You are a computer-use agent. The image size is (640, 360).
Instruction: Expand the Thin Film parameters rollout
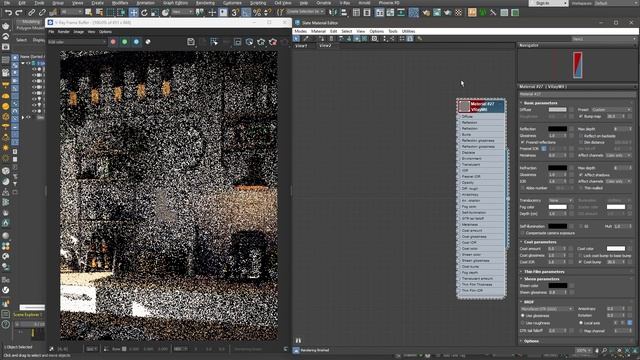pos(544,271)
